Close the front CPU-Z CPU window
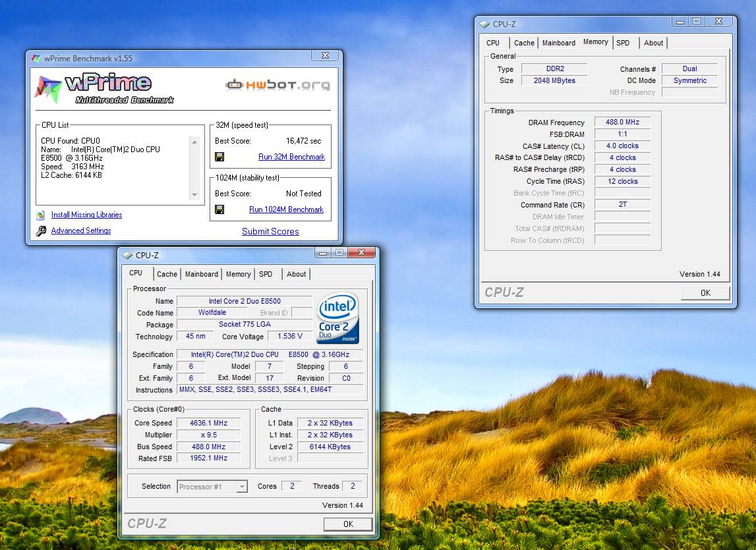This screenshot has width=756, height=550. (361, 252)
